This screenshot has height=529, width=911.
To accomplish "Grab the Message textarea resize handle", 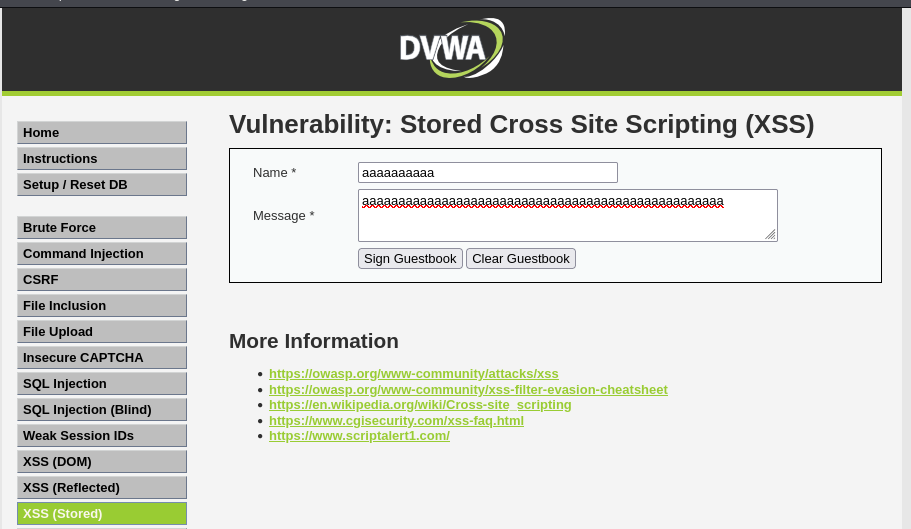I will (770, 234).
